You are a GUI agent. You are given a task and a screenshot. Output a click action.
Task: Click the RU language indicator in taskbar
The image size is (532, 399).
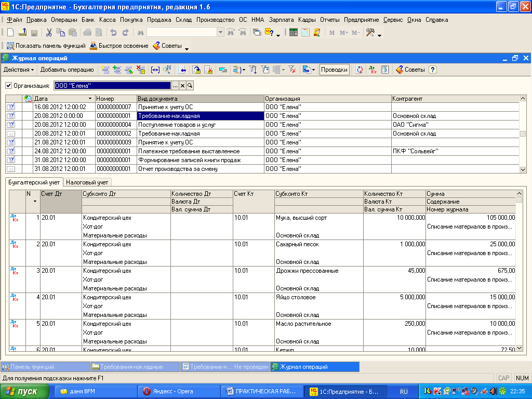403,392
